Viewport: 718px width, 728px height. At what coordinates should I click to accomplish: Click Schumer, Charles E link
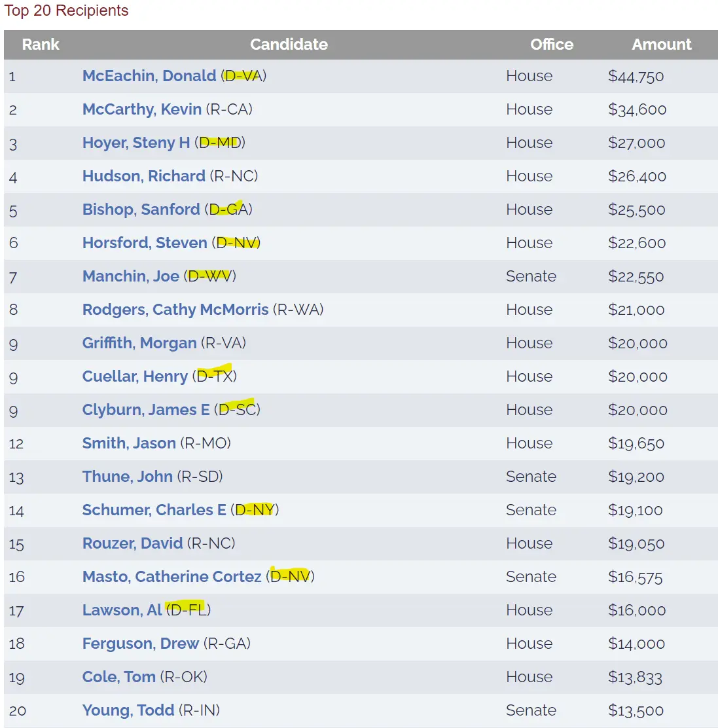(x=154, y=510)
